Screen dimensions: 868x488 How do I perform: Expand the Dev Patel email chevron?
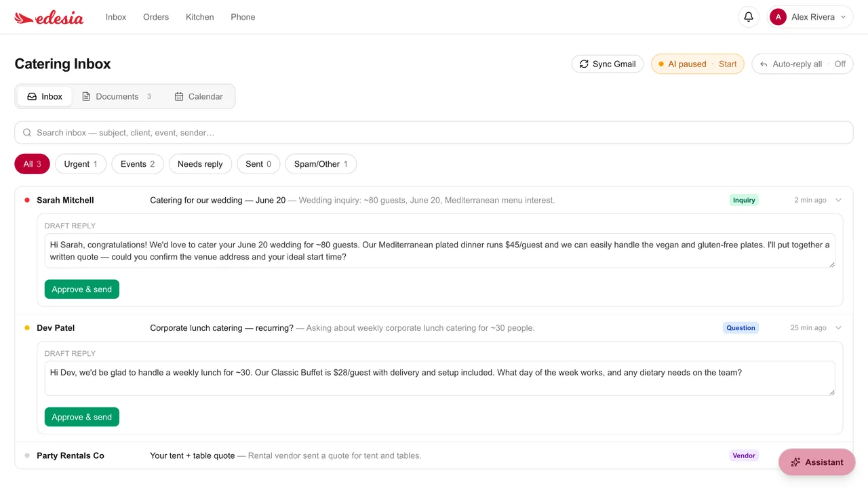[839, 328]
